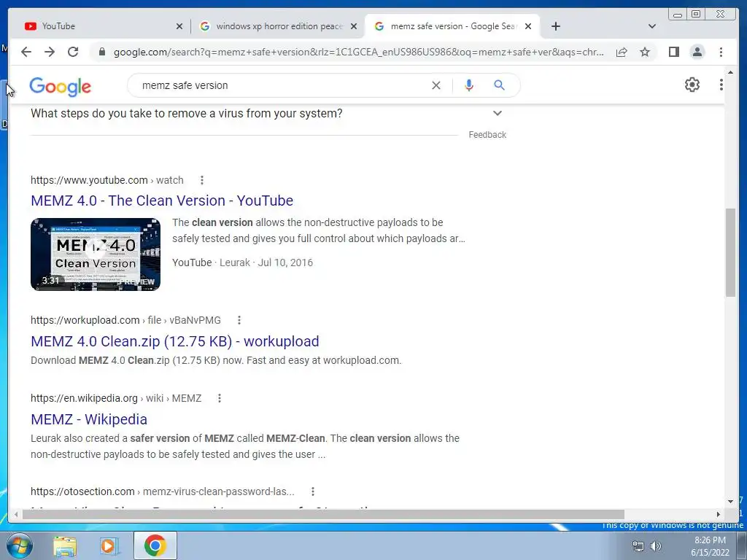Play the MEMZ 4.0 Clean Version video thumbnail
The height and width of the screenshot is (560, 747).
coord(96,254)
